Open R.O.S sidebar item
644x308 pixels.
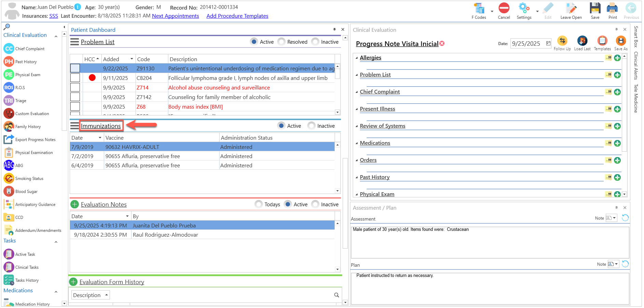[14, 88]
